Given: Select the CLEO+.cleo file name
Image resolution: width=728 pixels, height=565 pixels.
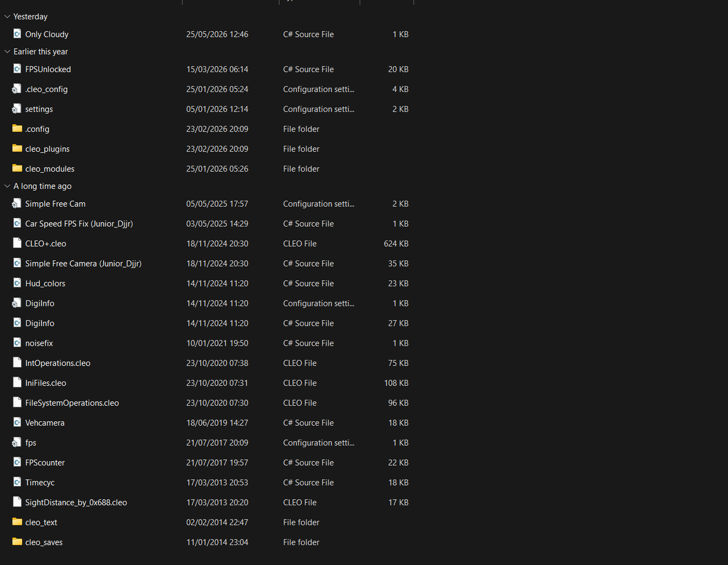Looking at the screenshot, I should pos(45,244).
